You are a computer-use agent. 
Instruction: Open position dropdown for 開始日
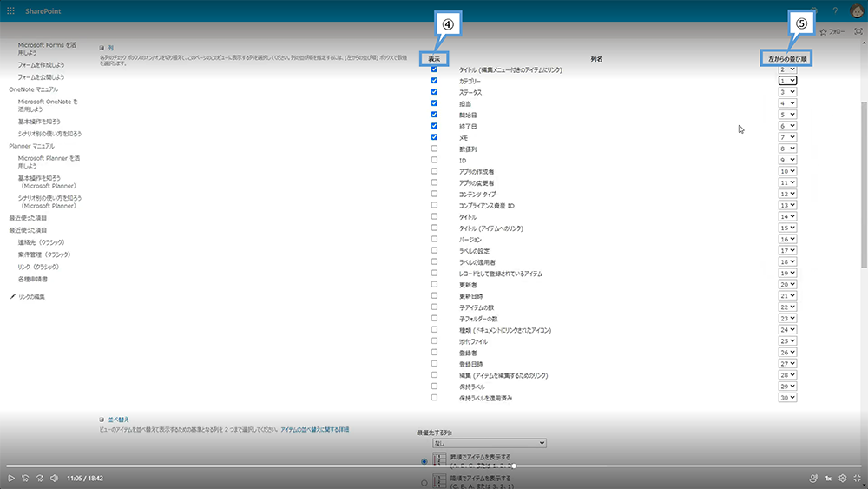point(787,115)
